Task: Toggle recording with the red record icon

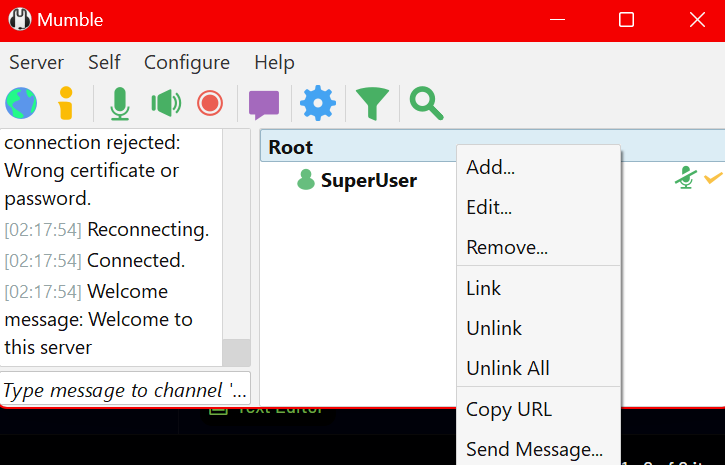Action: [x=210, y=103]
